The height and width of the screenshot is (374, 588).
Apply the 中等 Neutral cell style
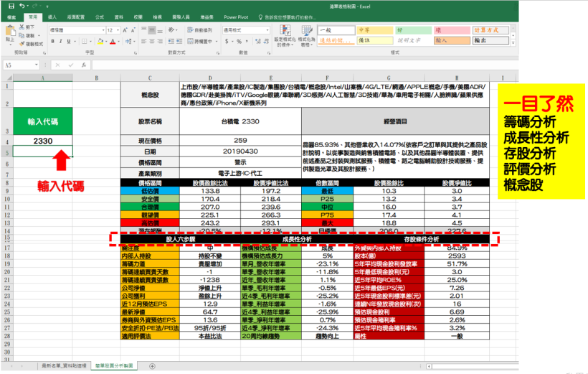coord(375,30)
